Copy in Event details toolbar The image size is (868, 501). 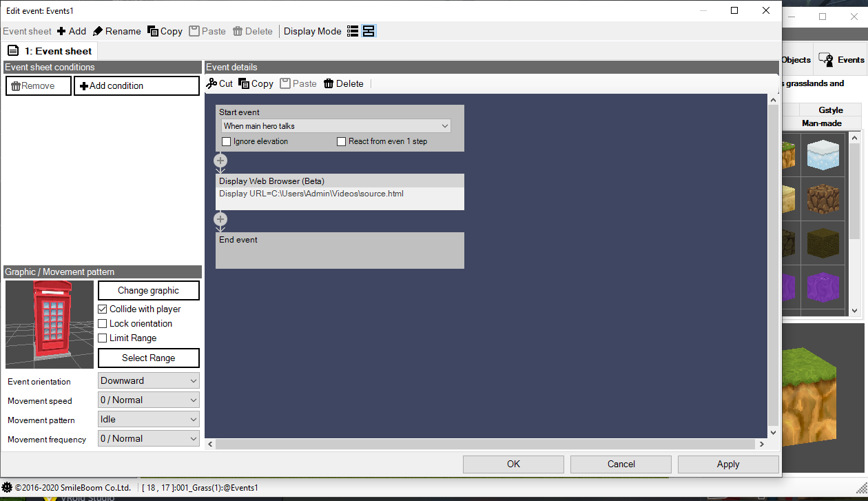pyautogui.click(x=256, y=83)
